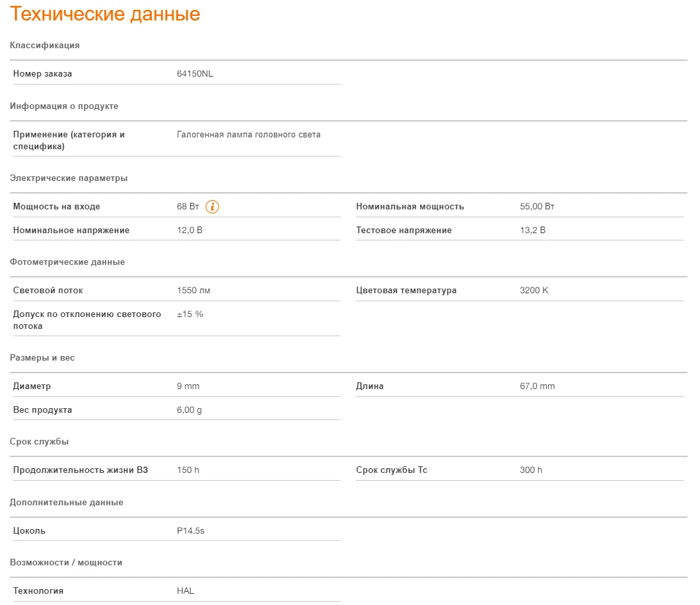700x605 pixels.
Task: Click 'Информация о продукте' section header
Action: 64,106
